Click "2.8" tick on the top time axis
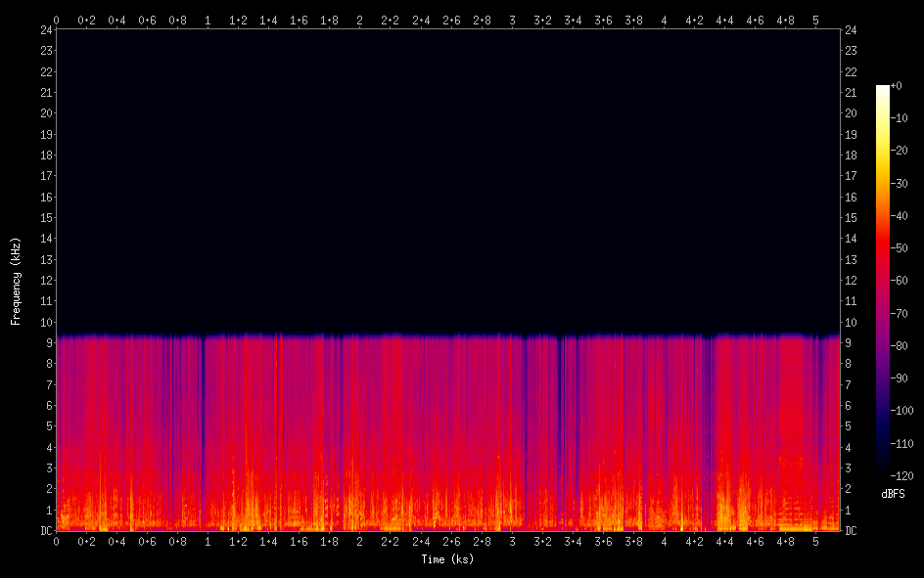This screenshot has height=578, width=924. pyautogui.click(x=482, y=21)
